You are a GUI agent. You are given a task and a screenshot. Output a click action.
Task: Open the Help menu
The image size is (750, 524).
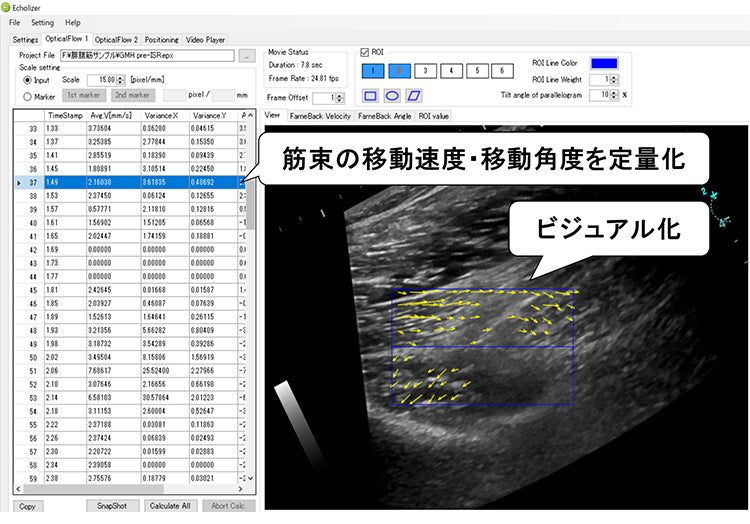click(73, 22)
